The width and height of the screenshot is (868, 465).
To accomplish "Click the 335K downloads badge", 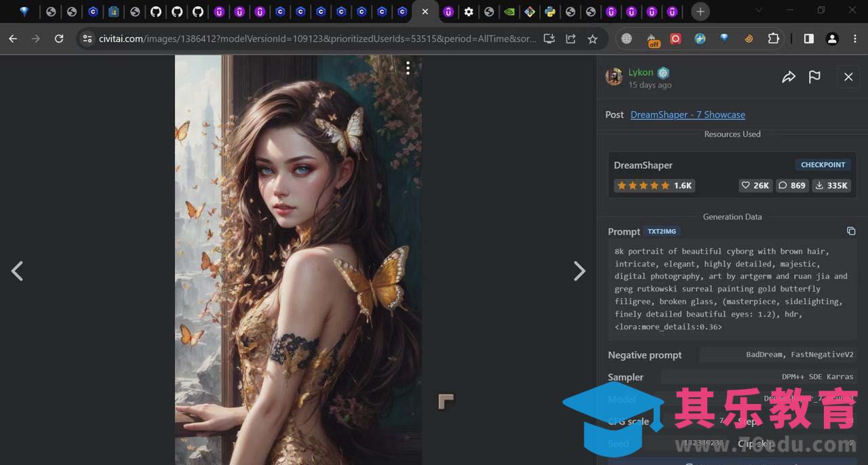I will [832, 185].
